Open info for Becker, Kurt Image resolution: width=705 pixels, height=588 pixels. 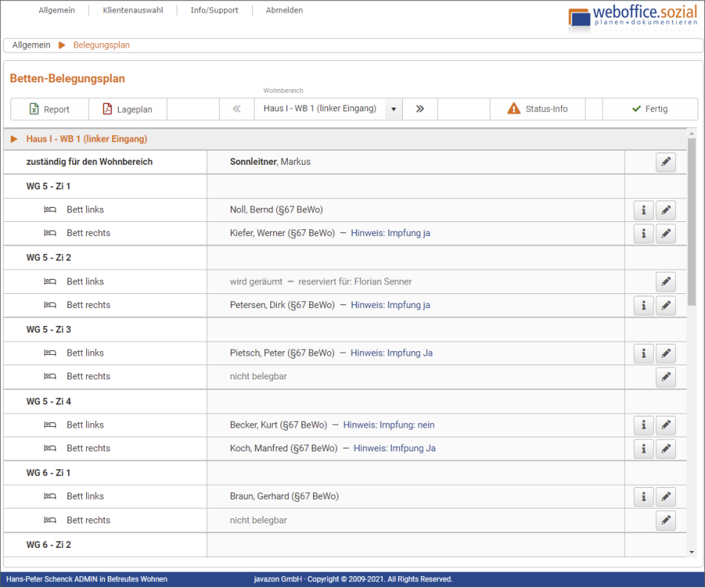coord(643,425)
